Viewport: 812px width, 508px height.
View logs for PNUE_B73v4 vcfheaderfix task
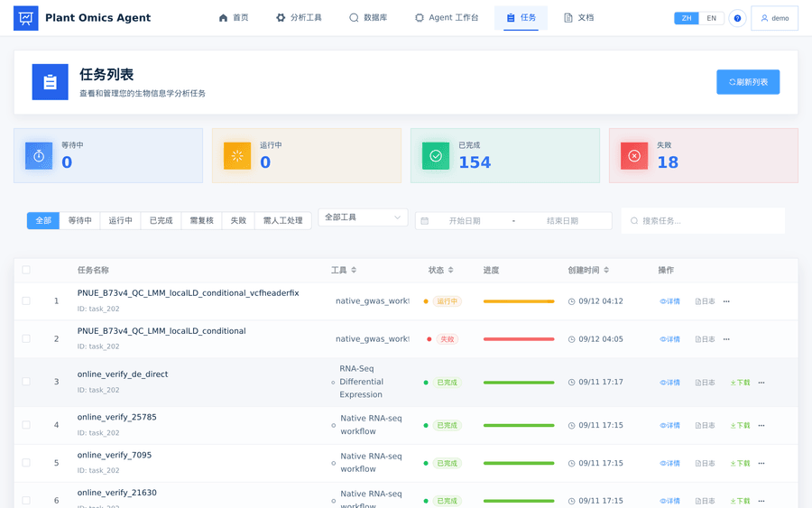(705, 301)
